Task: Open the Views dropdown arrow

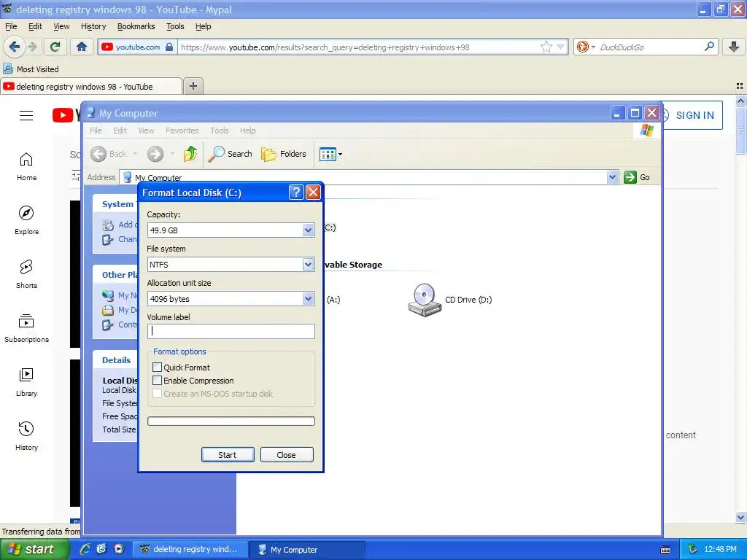Action: tap(340, 155)
